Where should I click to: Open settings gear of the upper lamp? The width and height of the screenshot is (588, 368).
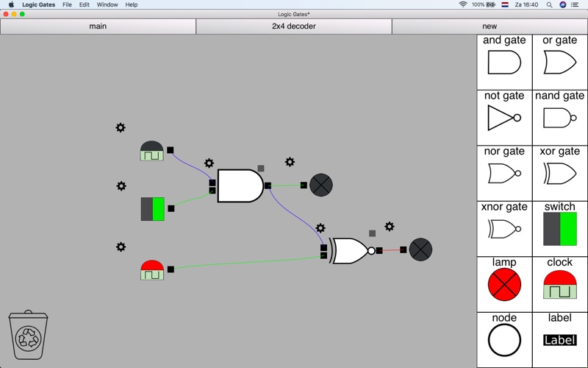tap(290, 162)
